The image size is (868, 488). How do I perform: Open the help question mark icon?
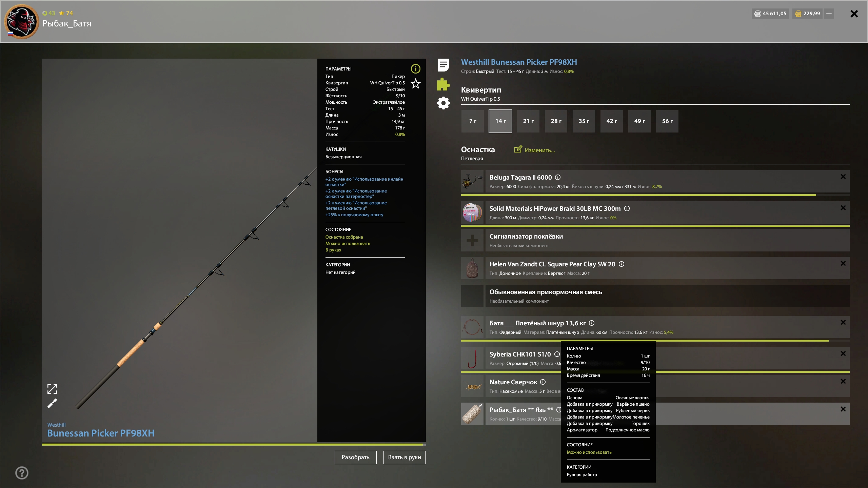(x=22, y=473)
